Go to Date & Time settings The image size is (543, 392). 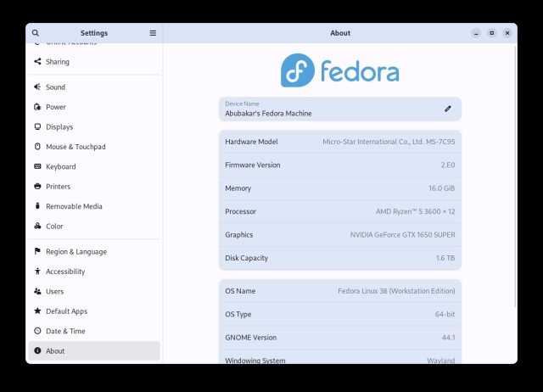pyautogui.click(x=94, y=331)
